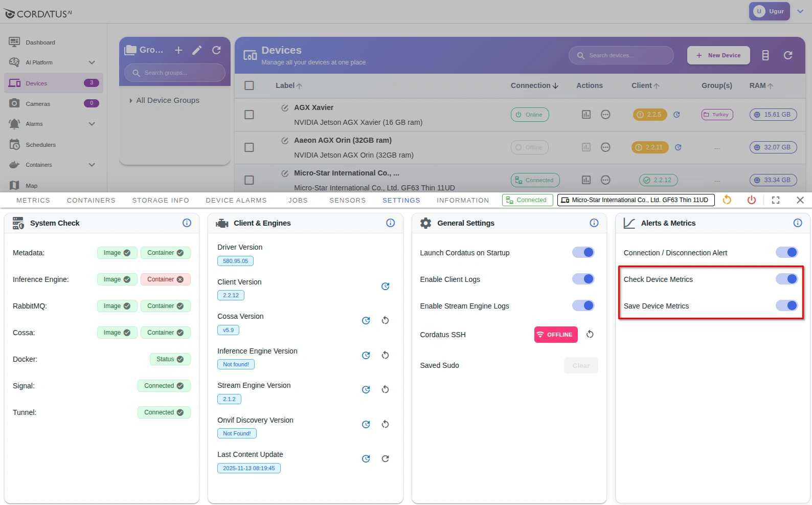Screen dimensions: 812x505
Task: Toggle Connection / Disconnection Alert switch
Action: coord(787,252)
